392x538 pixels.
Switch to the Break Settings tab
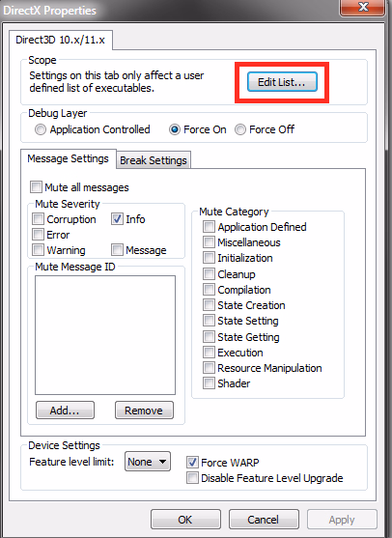(153, 160)
